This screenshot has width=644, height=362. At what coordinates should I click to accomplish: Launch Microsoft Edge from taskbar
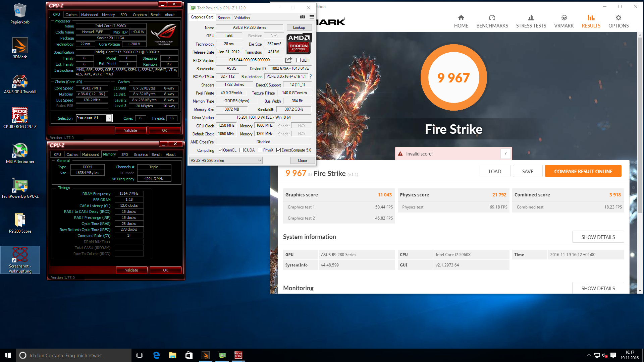tap(156, 355)
